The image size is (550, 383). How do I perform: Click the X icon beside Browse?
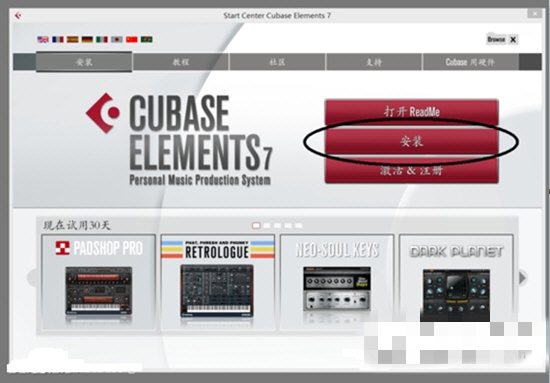point(513,40)
